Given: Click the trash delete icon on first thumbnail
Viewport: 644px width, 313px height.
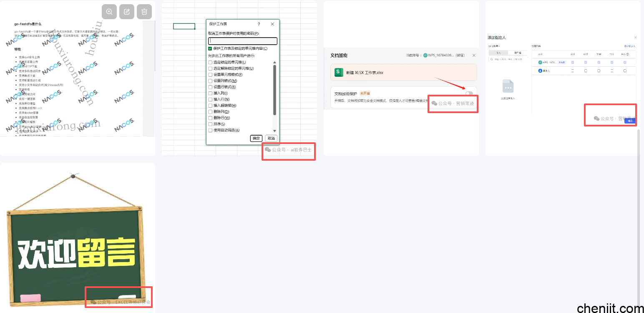Looking at the screenshot, I should pyautogui.click(x=144, y=12).
